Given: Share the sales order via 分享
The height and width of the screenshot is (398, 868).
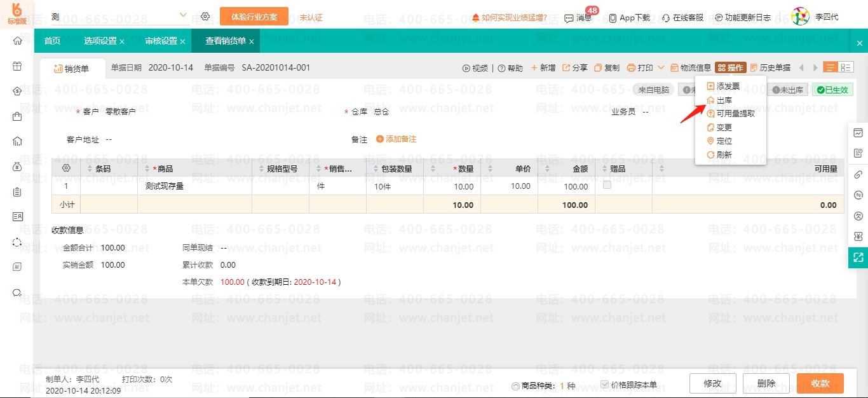Looking at the screenshot, I should tap(574, 68).
